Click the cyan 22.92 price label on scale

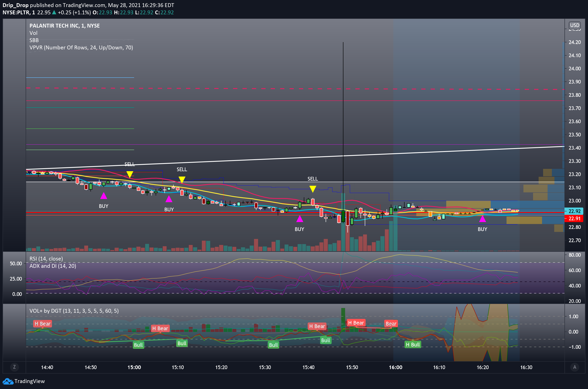(574, 211)
